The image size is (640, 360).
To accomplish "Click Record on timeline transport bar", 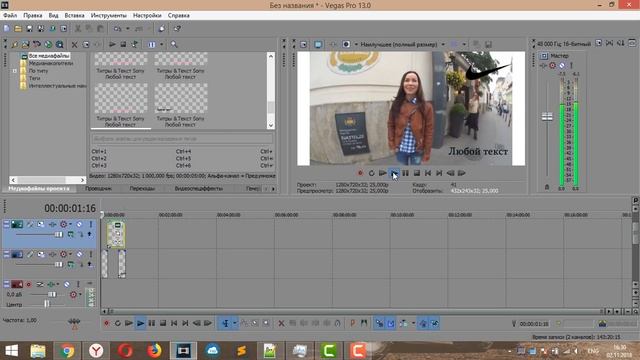I will (x=107, y=323).
